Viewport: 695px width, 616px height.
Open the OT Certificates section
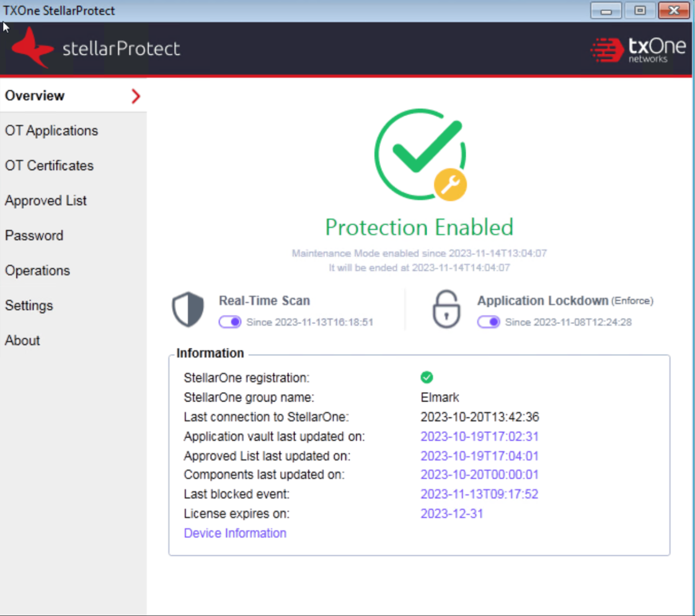(49, 166)
